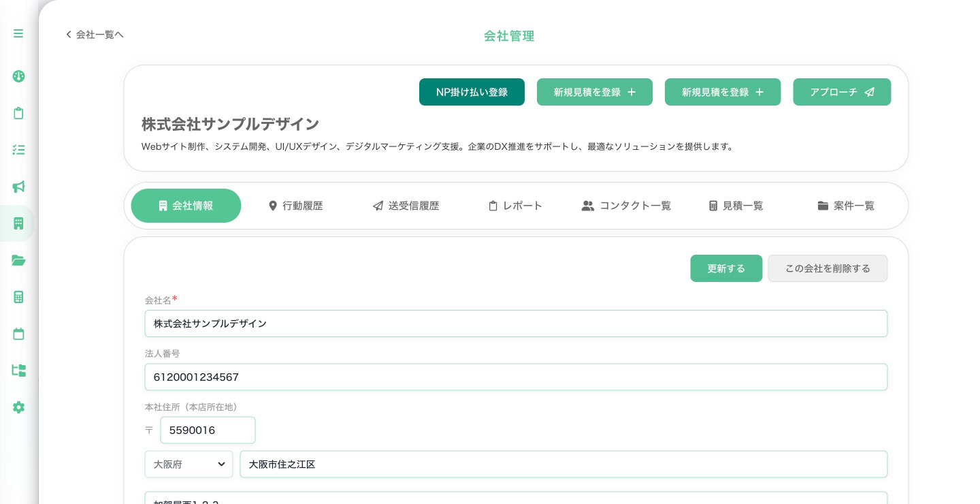Go back via 会社一覧へ link
This screenshot has height=504, width=980.
[95, 34]
